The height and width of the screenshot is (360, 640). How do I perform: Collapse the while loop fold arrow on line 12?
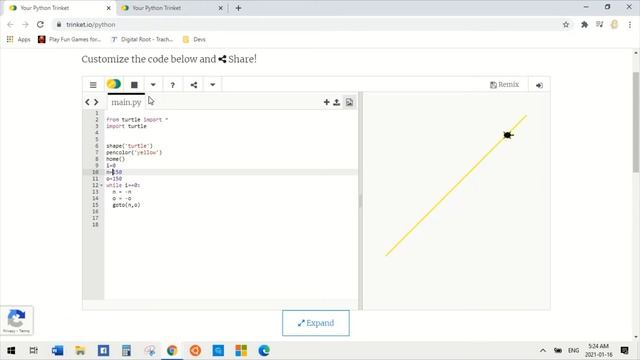(102, 185)
